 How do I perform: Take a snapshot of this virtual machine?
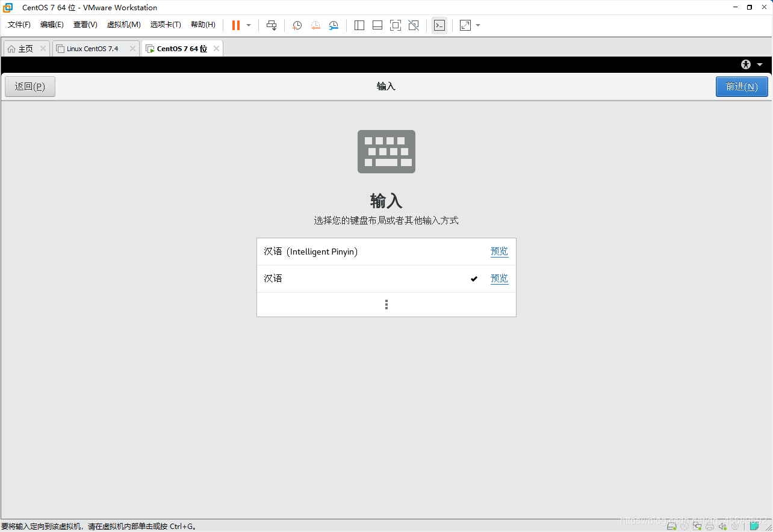297,25
